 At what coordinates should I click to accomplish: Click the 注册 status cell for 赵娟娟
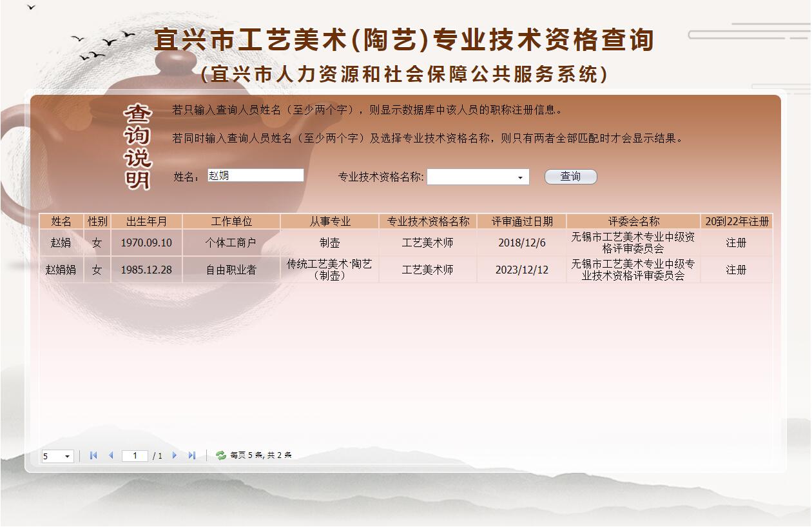coord(735,269)
